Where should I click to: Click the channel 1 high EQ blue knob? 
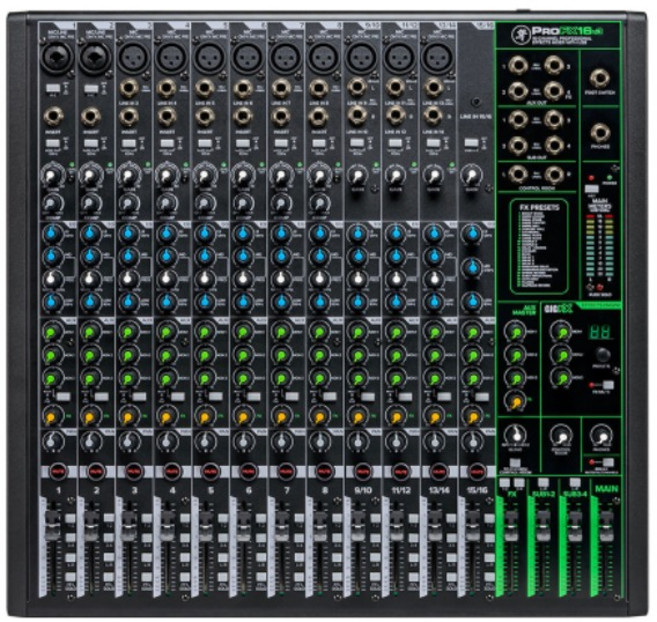pos(52,234)
